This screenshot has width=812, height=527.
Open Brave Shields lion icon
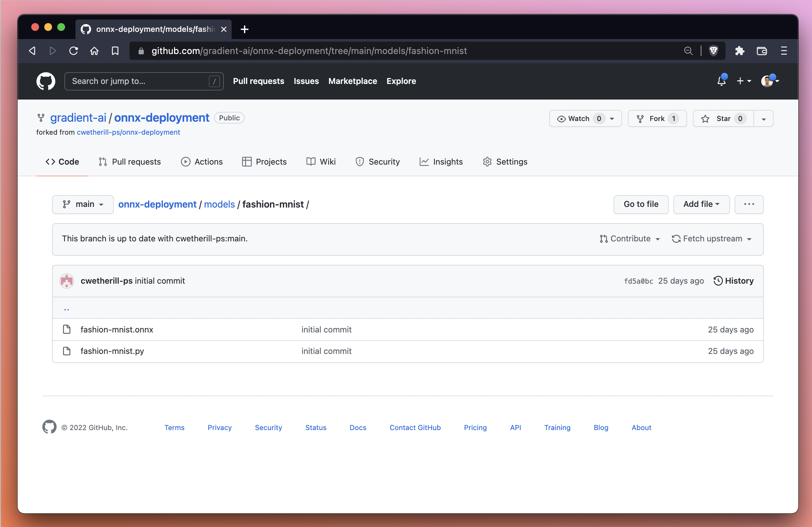(713, 51)
